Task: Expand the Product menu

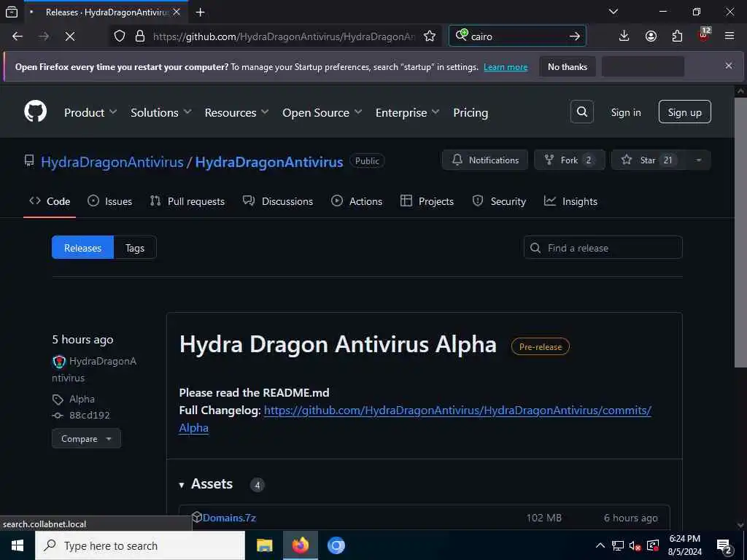Action: 90,113
